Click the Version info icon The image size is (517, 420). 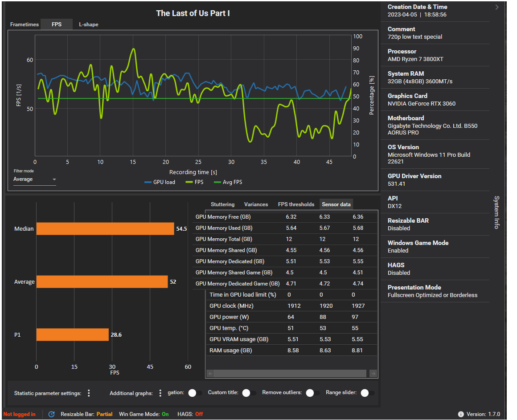click(460, 414)
